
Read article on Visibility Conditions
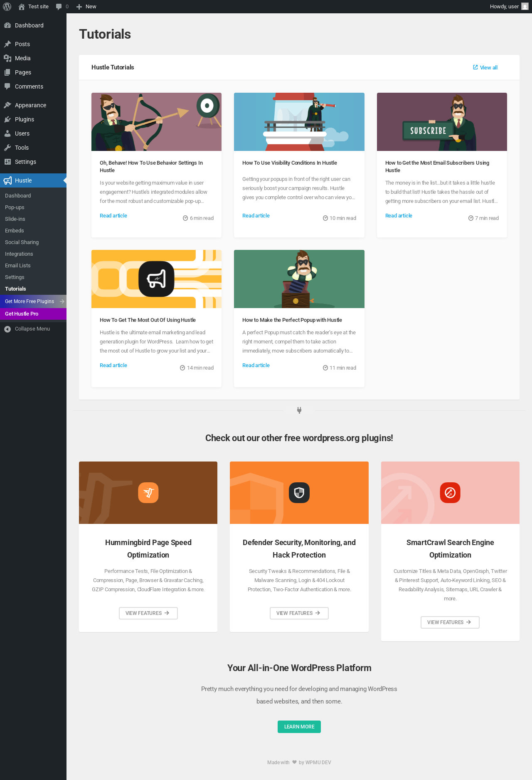click(256, 216)
